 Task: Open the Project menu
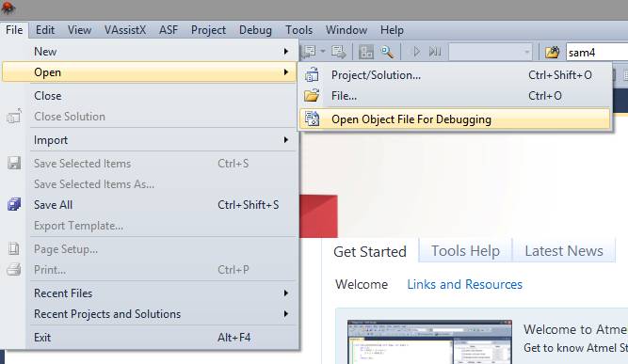point(208,30)
